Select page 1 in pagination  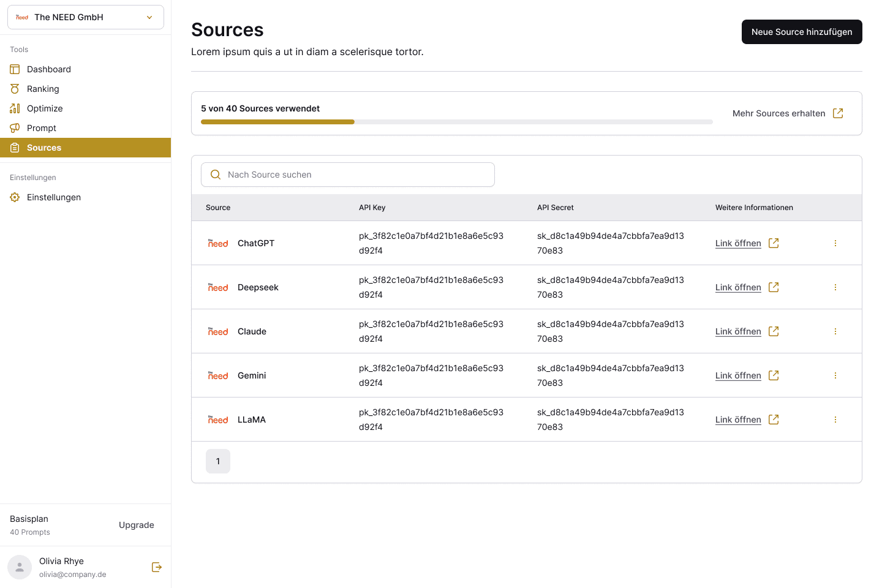click(x=218, y=461)
